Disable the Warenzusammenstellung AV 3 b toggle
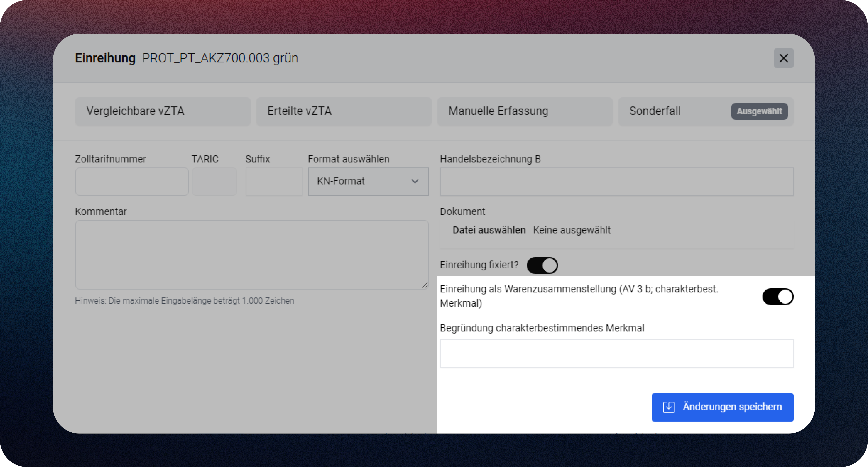The width and height of the screenshot is (868, 467). (778, 297)
